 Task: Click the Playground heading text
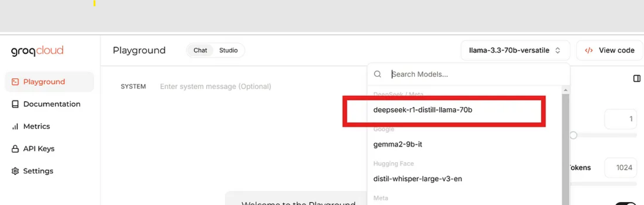(139, 50)
